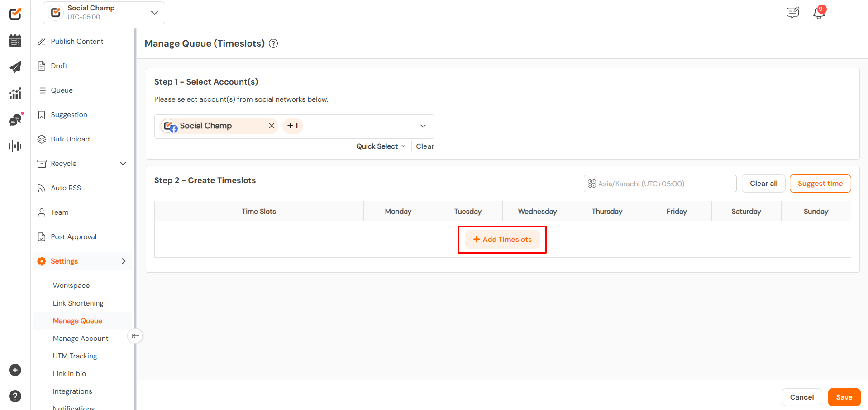Click the Time Slots column header
The height and width of the screenshot is (410, 868).
pyautogui.click(x=259, y=212)
